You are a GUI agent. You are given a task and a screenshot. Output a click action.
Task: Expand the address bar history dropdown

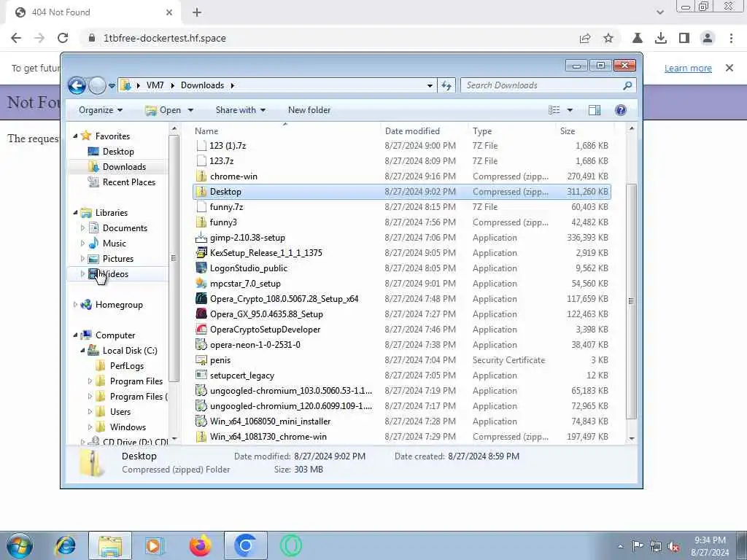(430, 86)
